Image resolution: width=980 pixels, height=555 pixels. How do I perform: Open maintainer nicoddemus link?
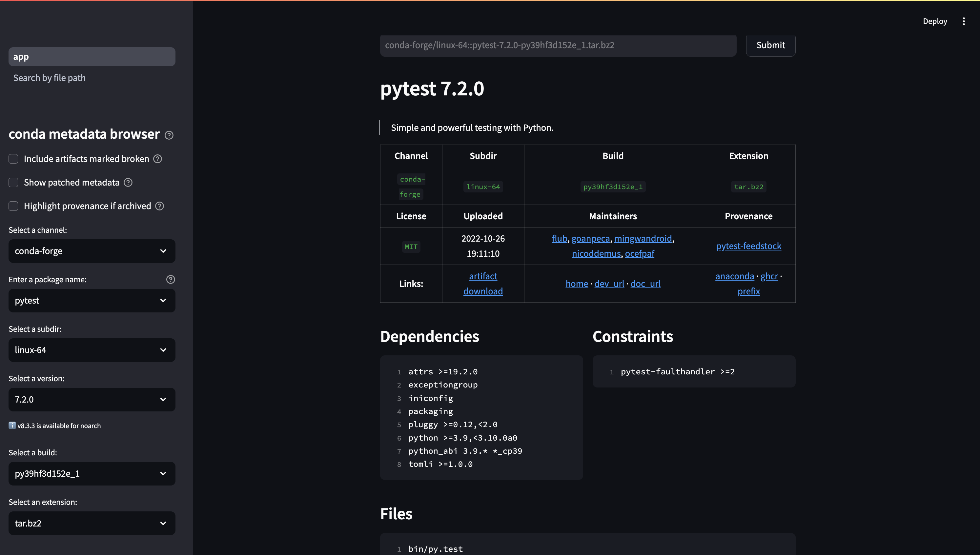[x=596, y=253]
